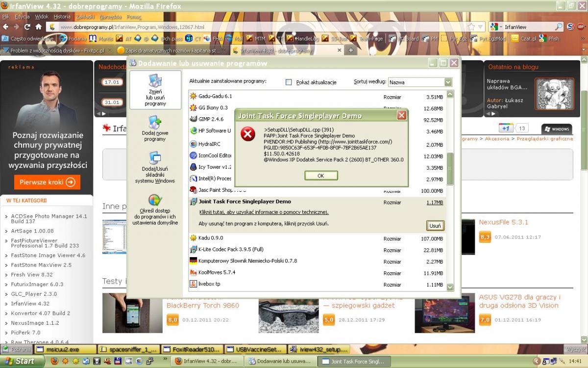Select Zmień lub usuń programy sidebar icon
The height and width of the screenshot is (368, 588).
coord(155,90)
